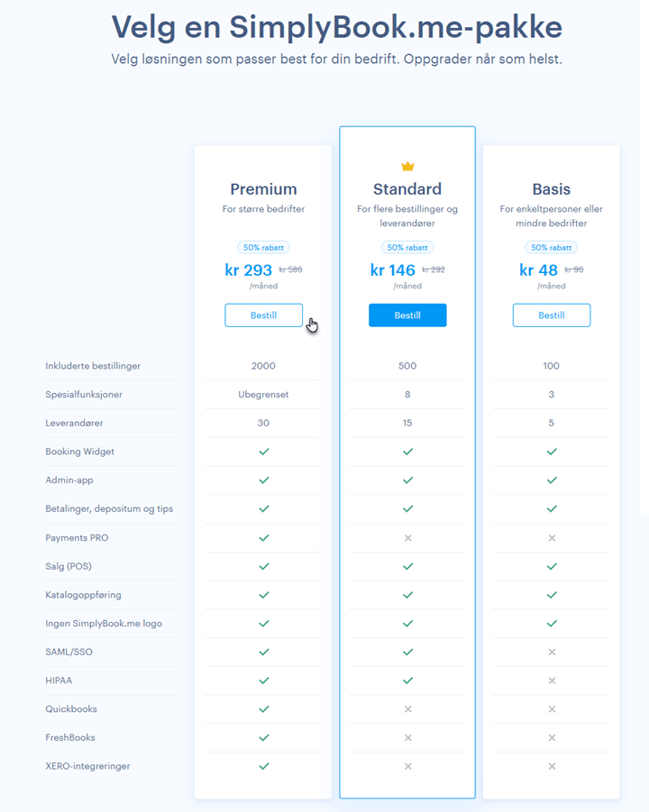Click the Premium checkmark for XERO-integreringer

pyautogui.click(x=264, y=766)
